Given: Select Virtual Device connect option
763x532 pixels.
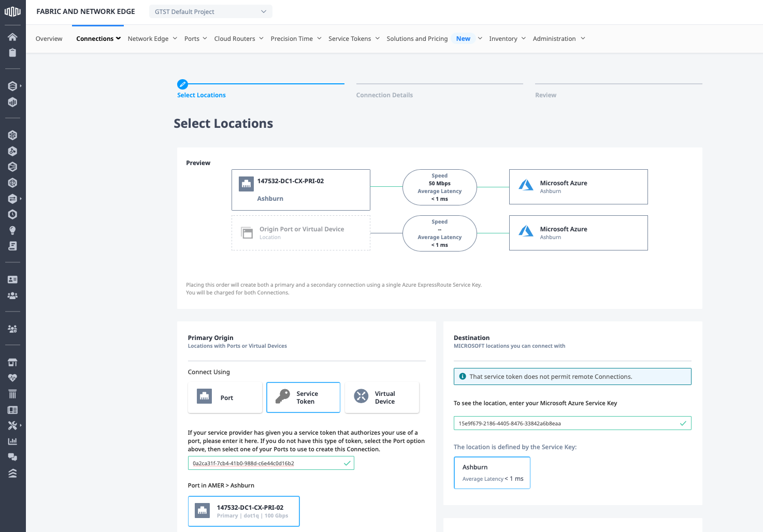Looking at the screenshot, I should 382,397.
